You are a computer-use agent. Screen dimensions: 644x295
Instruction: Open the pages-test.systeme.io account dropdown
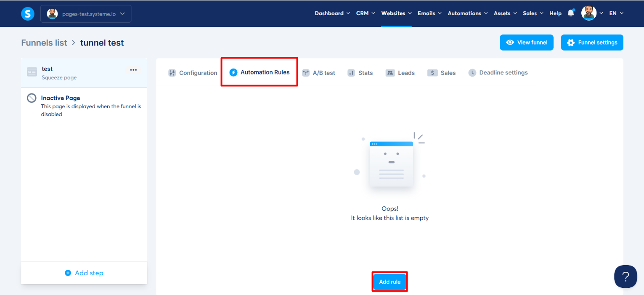coord(86,13)
